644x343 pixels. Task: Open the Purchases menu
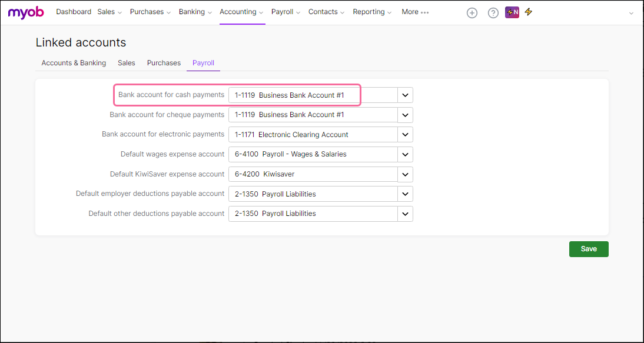pyautogui.click(x=150, y=12)
